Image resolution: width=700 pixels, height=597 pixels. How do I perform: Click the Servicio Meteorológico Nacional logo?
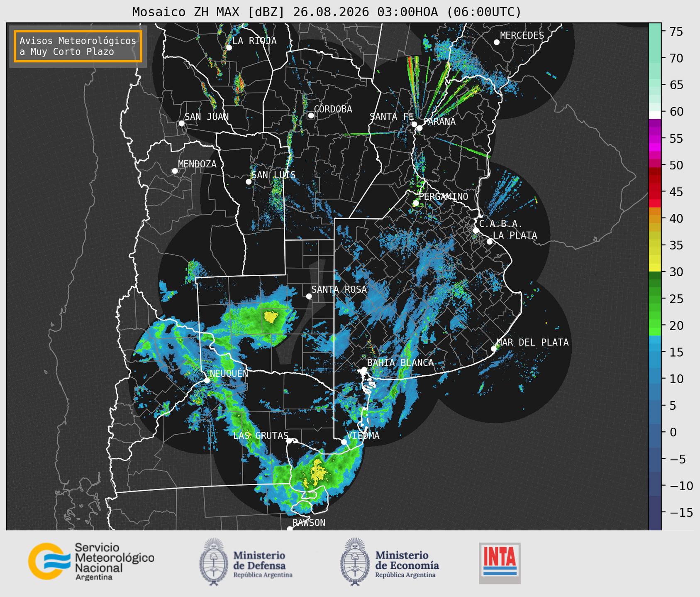pos(91,561)
